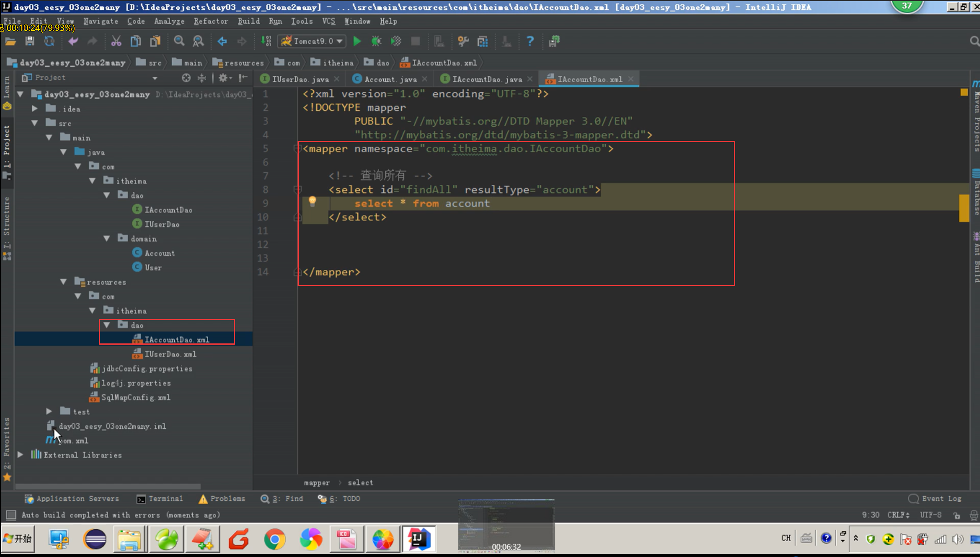Click the intention lightbulb in editor
Image resolution: width=980 pixels, height=557 pixels.
312,201
